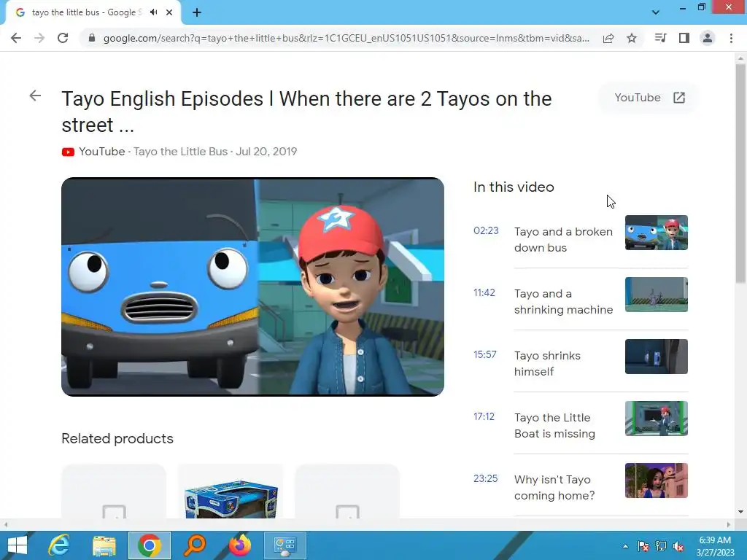Image resolution: width=747 pixels, height=560 pixels.
Task: Jump to timestamp 02:23
Action: (x=486, y=230)
